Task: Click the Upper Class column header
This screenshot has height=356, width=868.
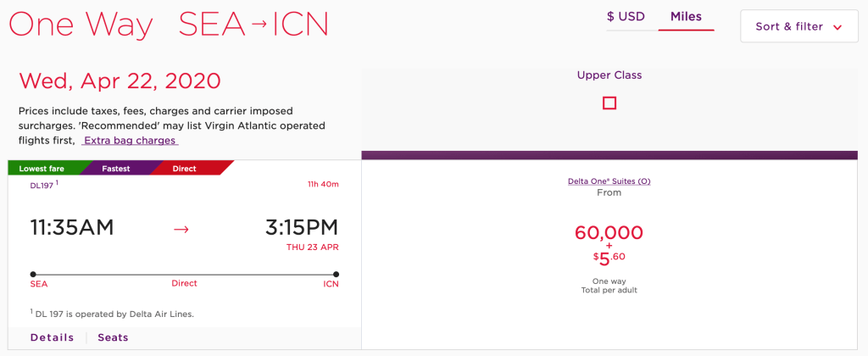Action: pyautogui.click(x=609, y=75)
